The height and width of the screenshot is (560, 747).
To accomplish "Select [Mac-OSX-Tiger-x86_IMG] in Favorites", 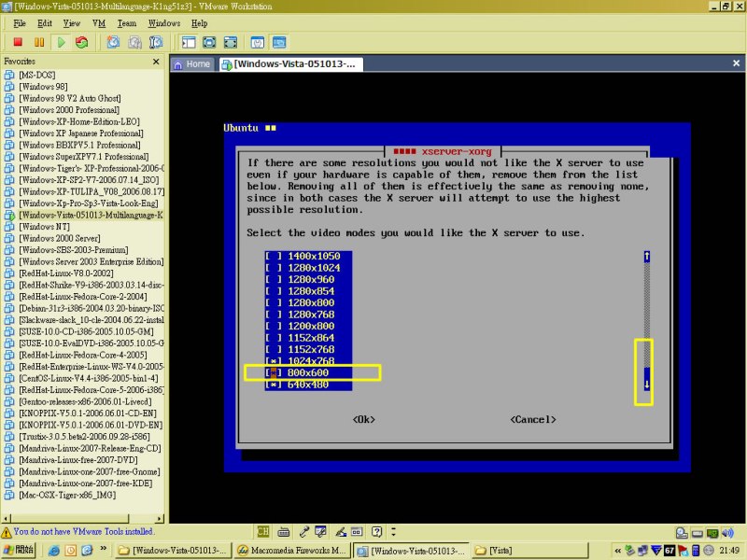I will (x=67, y=496).
